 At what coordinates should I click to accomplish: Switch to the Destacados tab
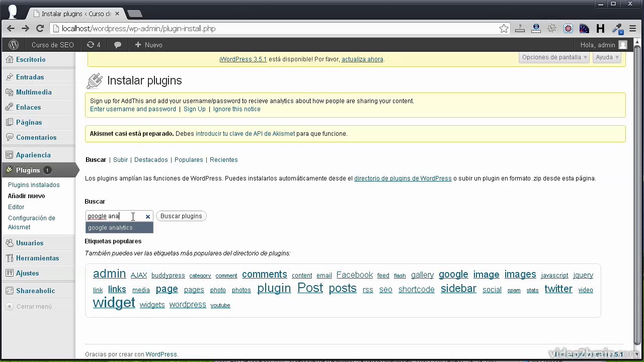click(151, 160)
